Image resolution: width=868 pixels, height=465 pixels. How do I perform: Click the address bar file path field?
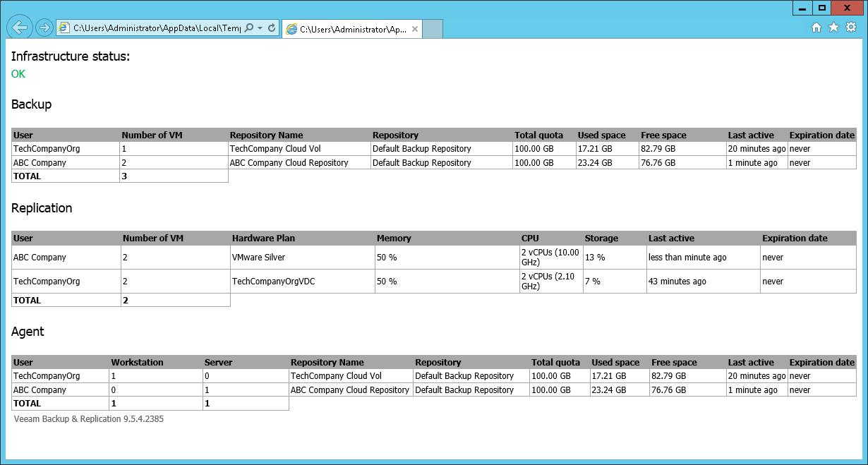tap(157, 28)
